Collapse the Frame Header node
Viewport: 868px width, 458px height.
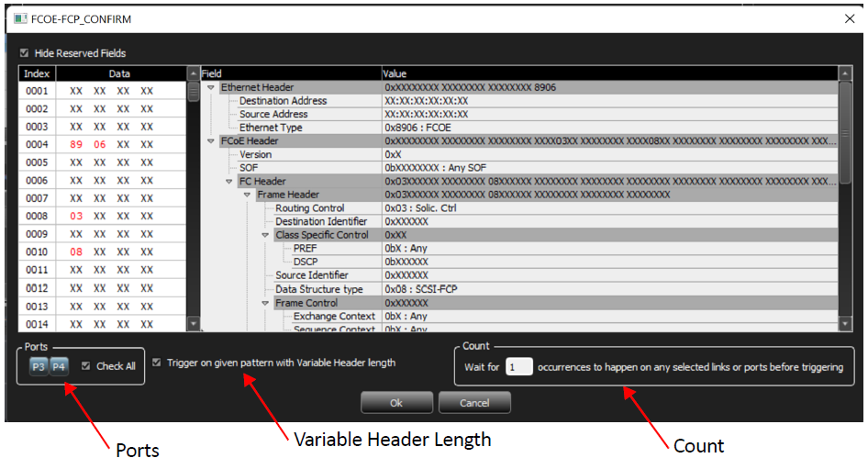pyautogui.click(x=247, y=195)
